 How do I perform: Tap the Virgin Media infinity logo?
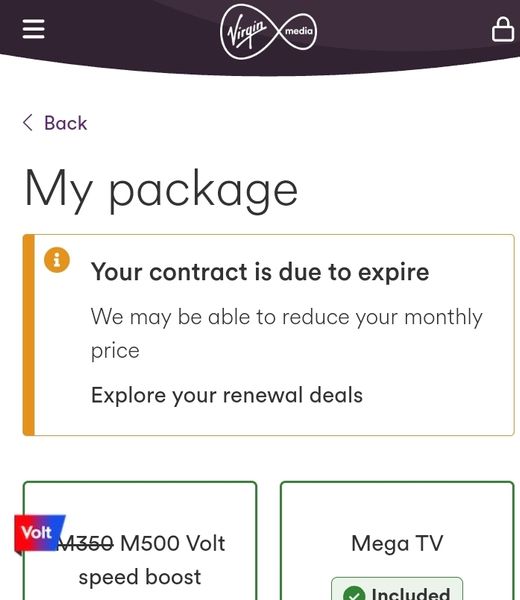click(x=269, y=32)
